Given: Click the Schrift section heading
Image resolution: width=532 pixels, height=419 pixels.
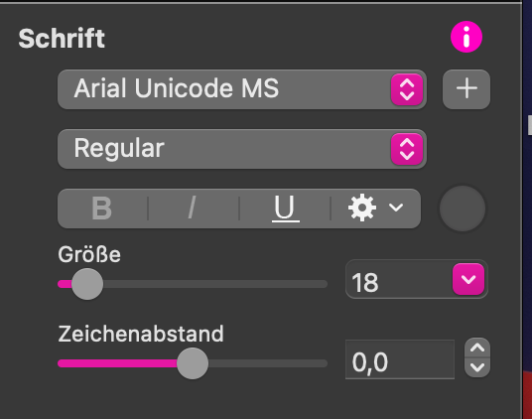Looking at the screenshot, I should 62,39.
